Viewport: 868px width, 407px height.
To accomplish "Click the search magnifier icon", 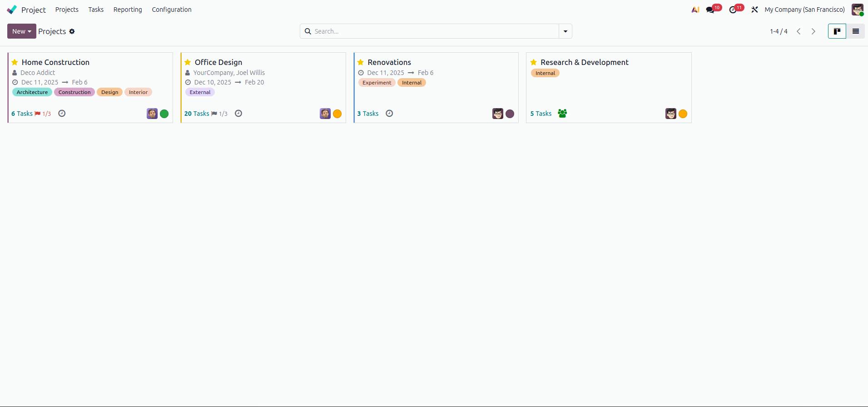I will 308,31.
